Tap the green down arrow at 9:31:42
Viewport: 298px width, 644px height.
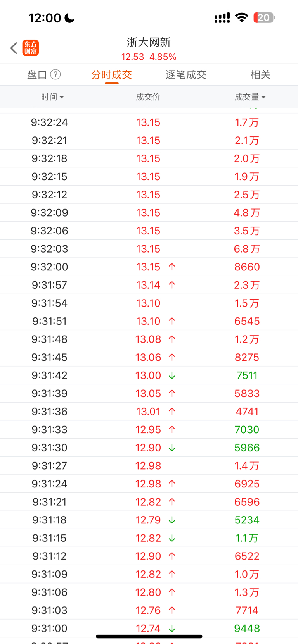coord(172,375)
